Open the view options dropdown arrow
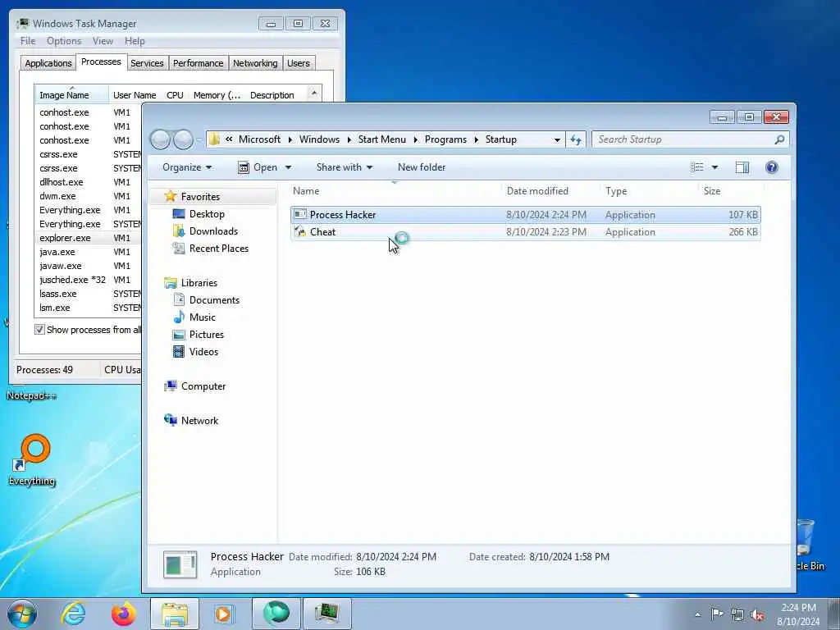Image resolution: width=840 pixels, height=630 pixels. tap(714, 167)
